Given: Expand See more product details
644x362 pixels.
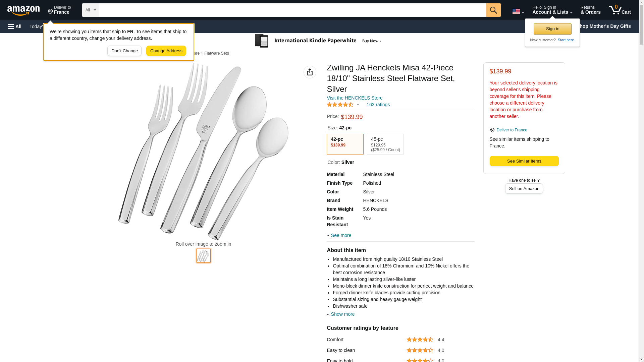Looking at the screenshot, I should click(x=340, y=235).
